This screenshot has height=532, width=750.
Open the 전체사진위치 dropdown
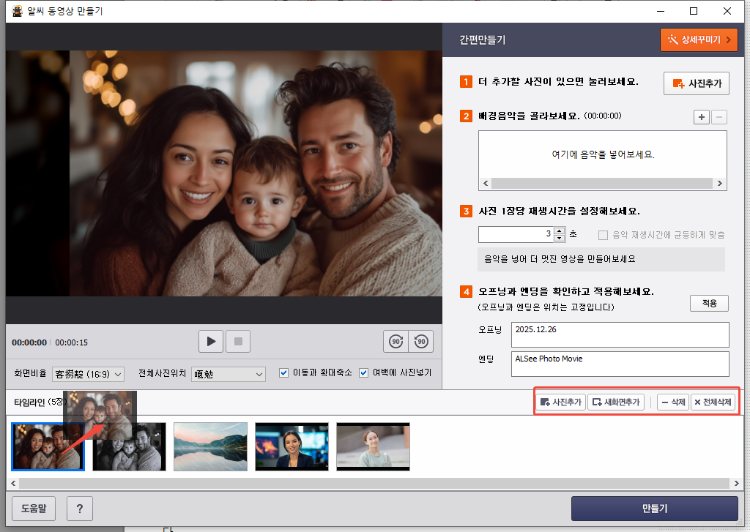(x=228, y=374)
